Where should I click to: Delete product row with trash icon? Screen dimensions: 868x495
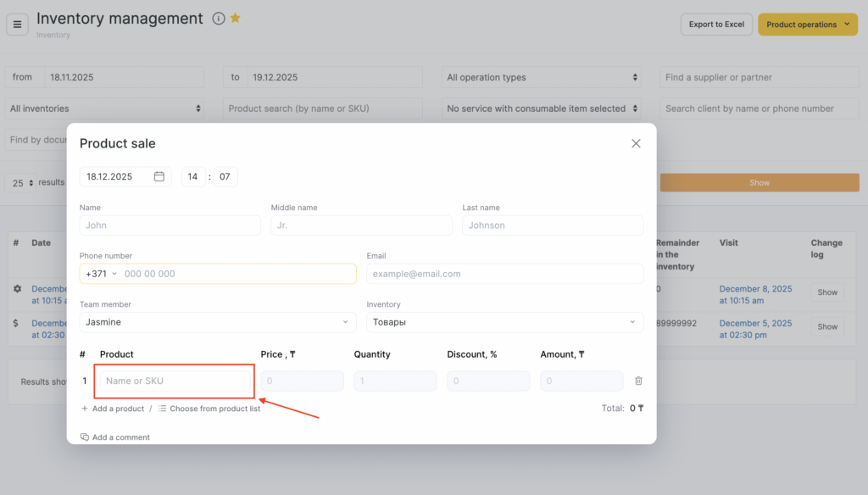[638, 381]
